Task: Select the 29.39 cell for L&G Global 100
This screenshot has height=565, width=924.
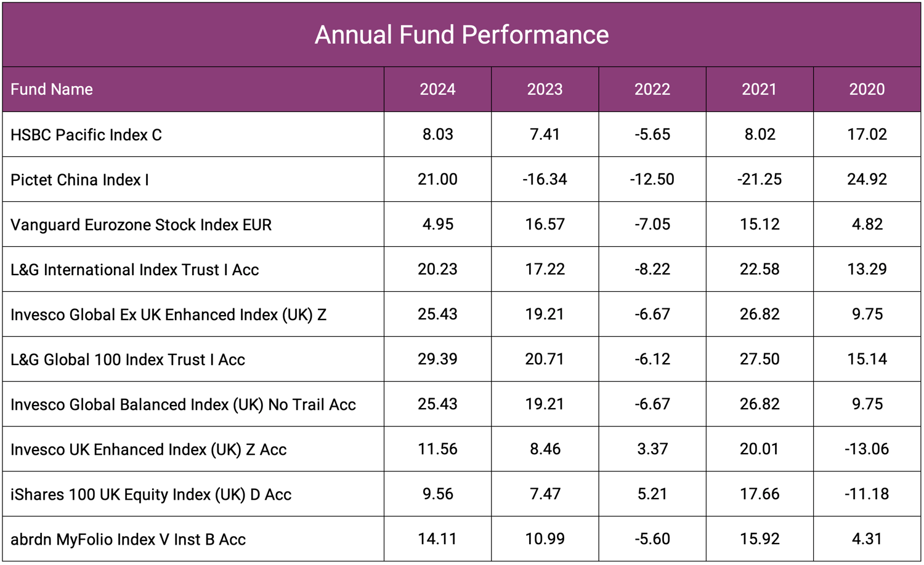Action: pyautogui.click(x=437, y=359)
